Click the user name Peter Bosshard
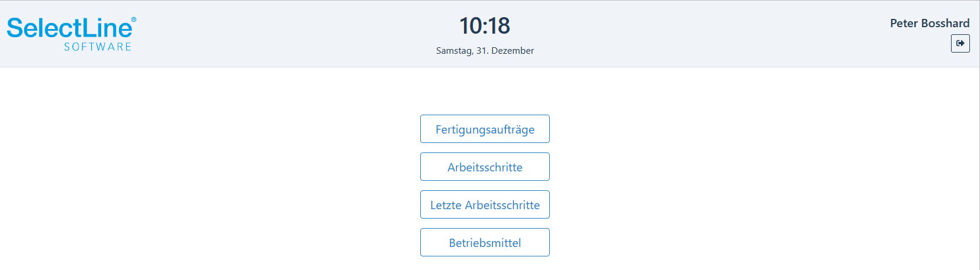The width and height of the screenshot is (980, 270). click(x=930, y=23)
